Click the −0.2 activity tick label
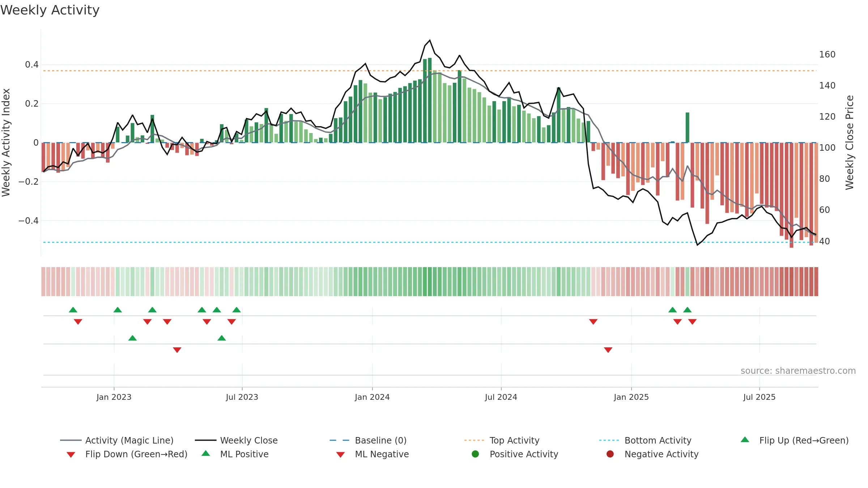This screenshot has height=488, width=868. 29,181
